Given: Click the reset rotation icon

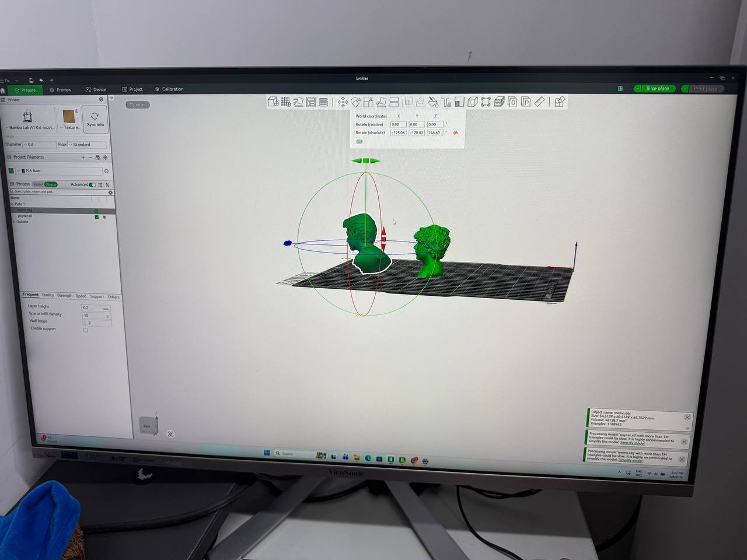Looking at the screenshot, I should coord(455,133).
